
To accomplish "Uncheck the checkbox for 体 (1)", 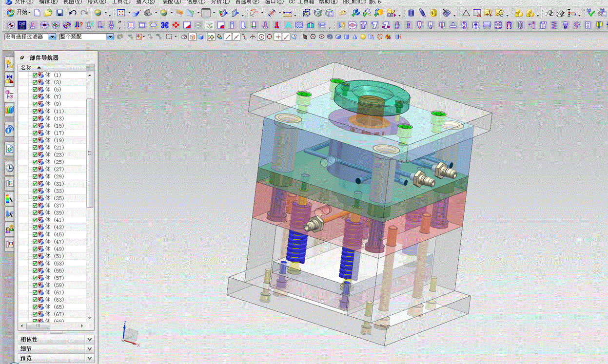I will (x=35, y=75).
